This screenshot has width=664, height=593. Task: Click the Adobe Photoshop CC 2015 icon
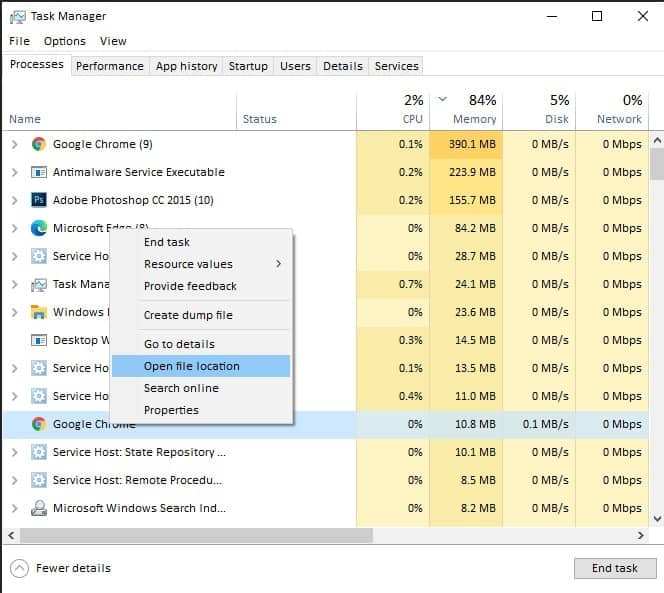tap(39, 200)
